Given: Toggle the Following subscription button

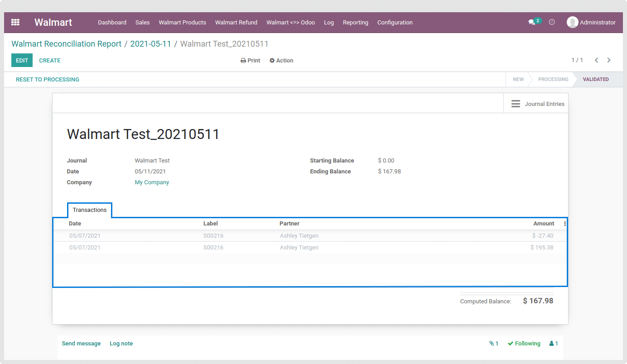Looking at the screenshot, I should point(524,344).
